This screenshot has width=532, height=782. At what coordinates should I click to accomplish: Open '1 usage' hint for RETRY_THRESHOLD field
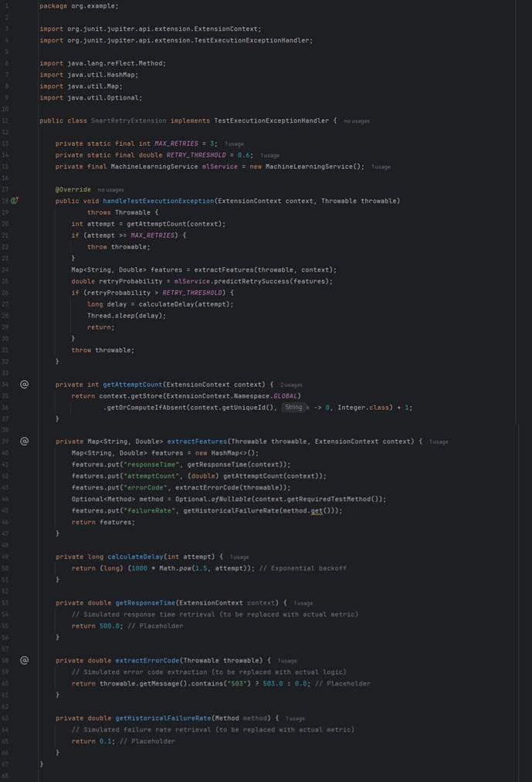[269, 155]
